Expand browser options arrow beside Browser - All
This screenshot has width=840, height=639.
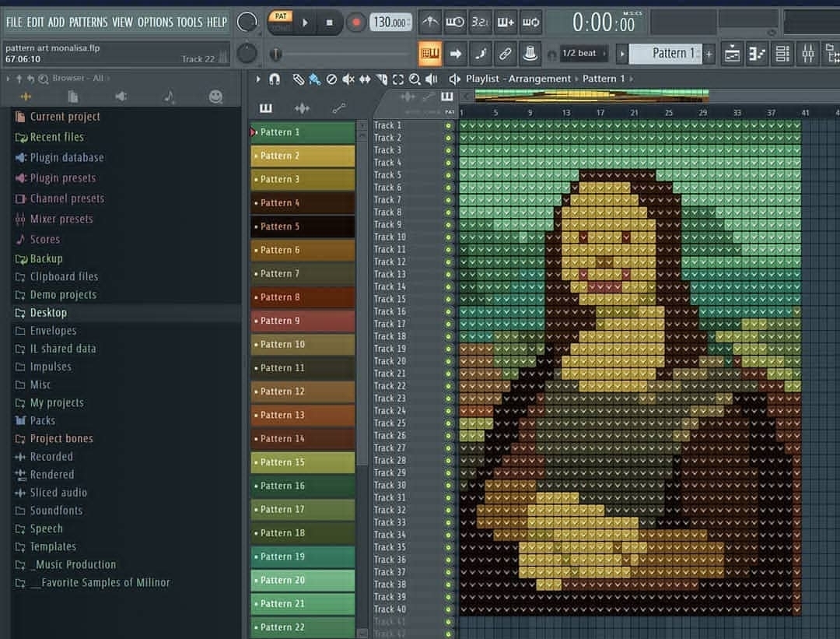pos(8,79)
